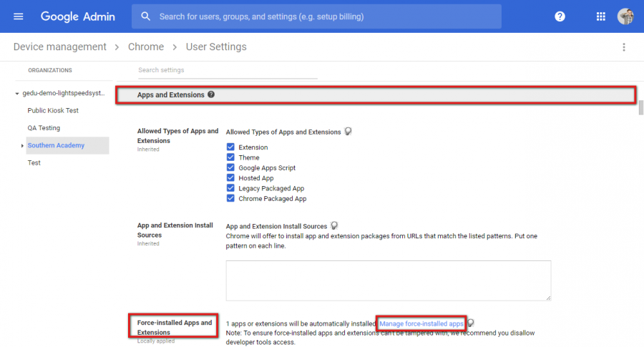The height and width of the screenshot is (347, 644).
Task: Click the Install Sources URL patterns textarea
Action: coord(388,280)
